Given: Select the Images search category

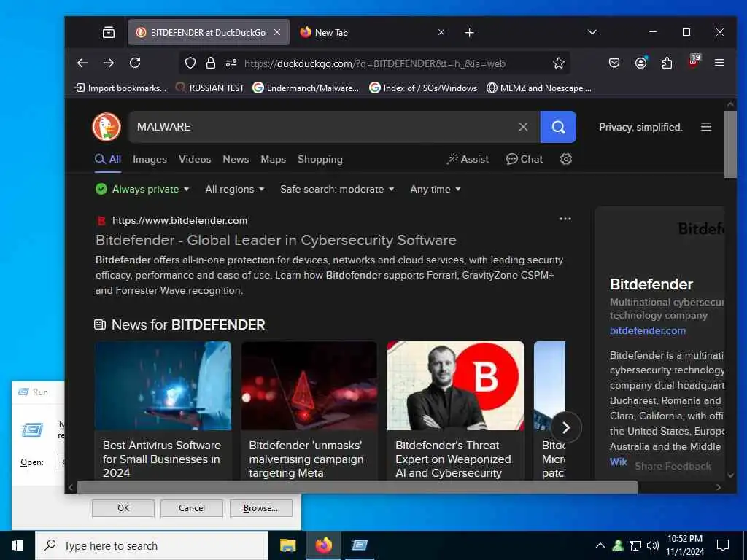Looking at the screenshot, I should point(150,159).
